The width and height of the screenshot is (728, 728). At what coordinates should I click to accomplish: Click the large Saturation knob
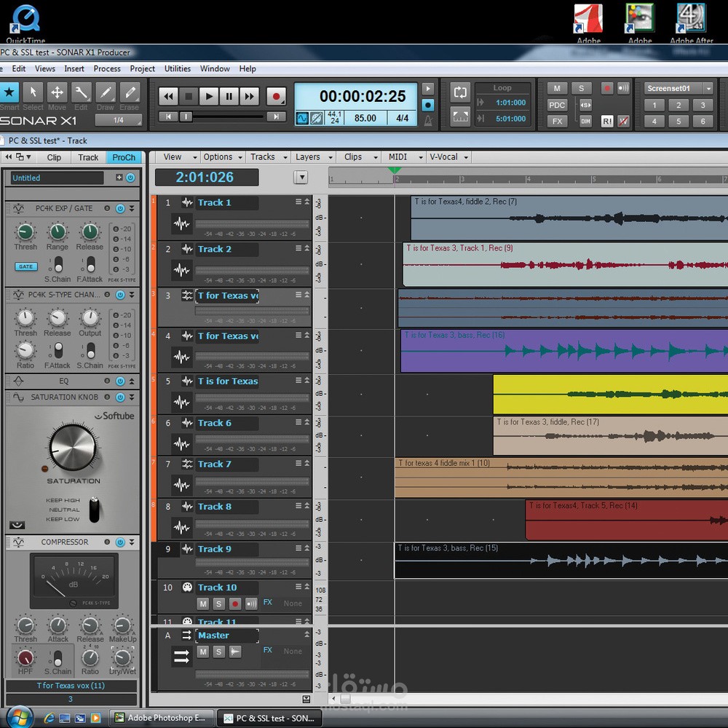click(72, 448)
